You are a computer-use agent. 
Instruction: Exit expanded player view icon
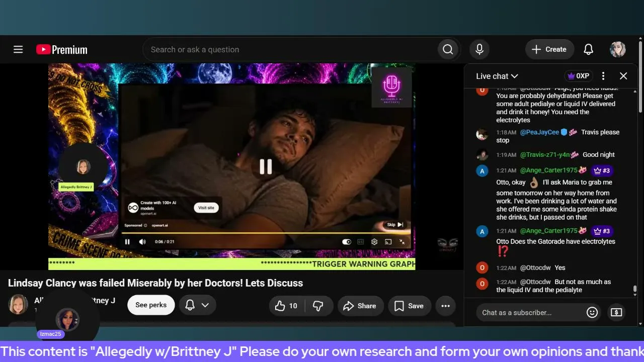click(402, 242)
